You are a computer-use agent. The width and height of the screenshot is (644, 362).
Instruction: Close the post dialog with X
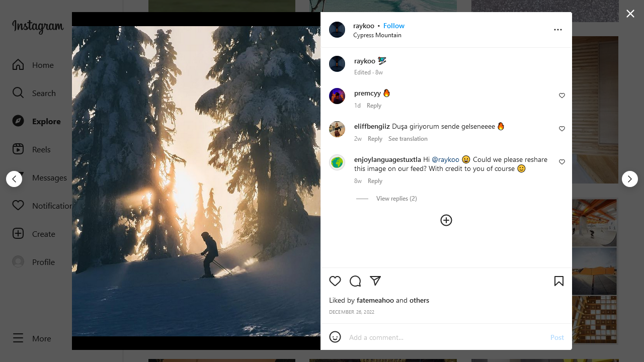[x=630, y=14]
